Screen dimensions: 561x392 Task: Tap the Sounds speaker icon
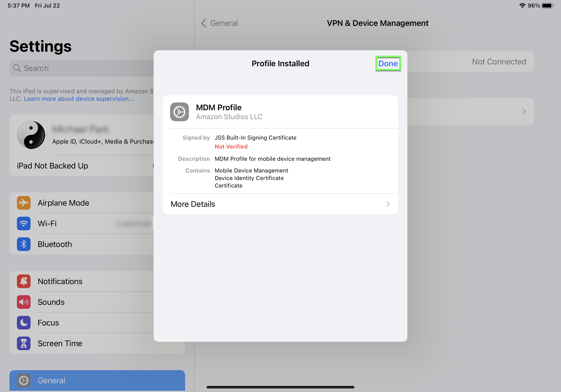click(x=24, y=302)
